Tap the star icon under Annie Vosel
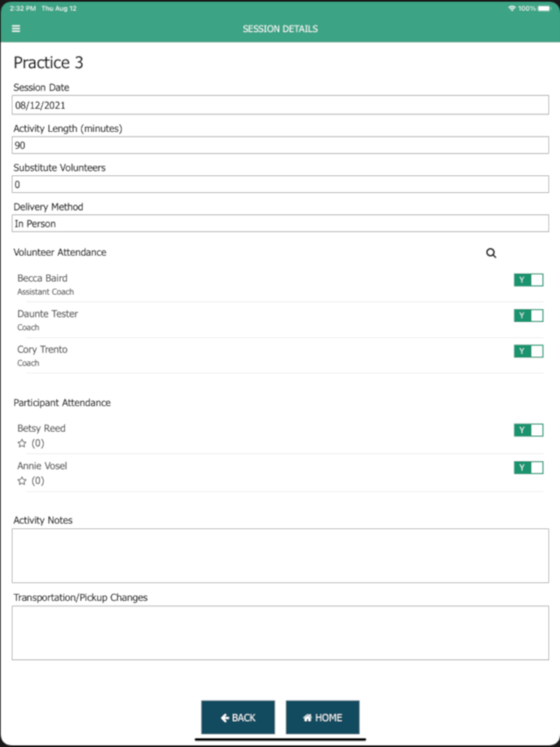The height and width of the screenshot is (747, 560). coord(22,481)
